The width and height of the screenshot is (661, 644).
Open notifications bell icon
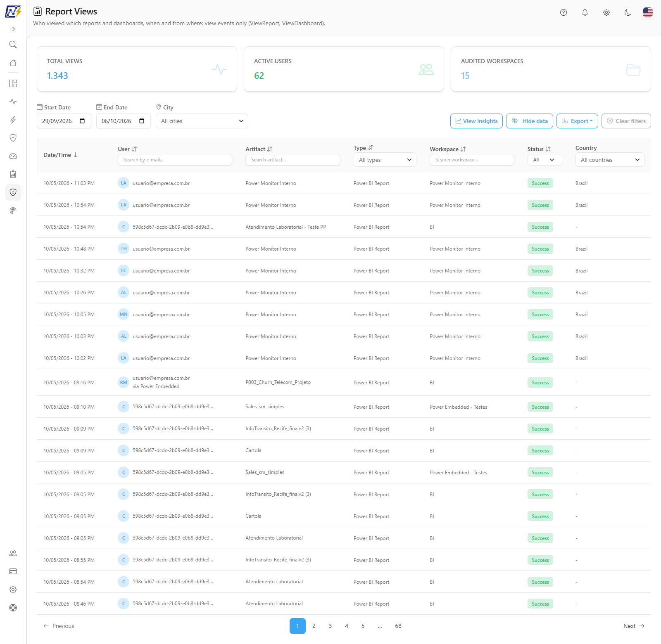point(585,12)
